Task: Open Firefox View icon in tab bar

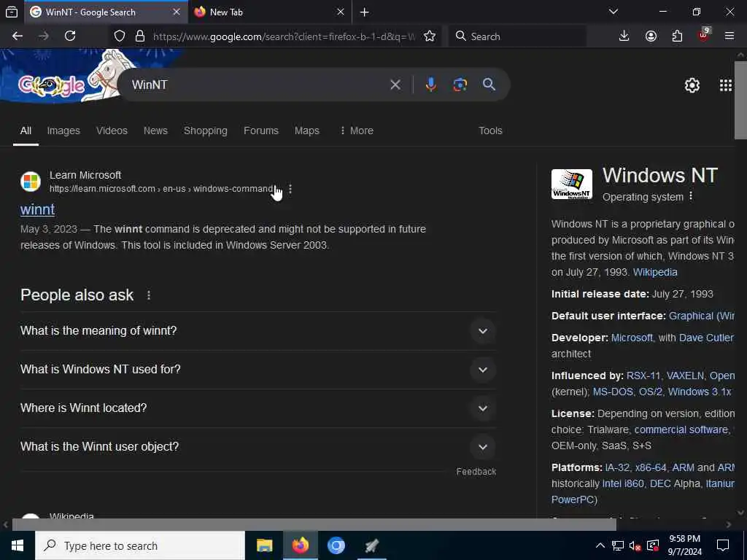Action: pyautogui.click(x=12, y=12)
